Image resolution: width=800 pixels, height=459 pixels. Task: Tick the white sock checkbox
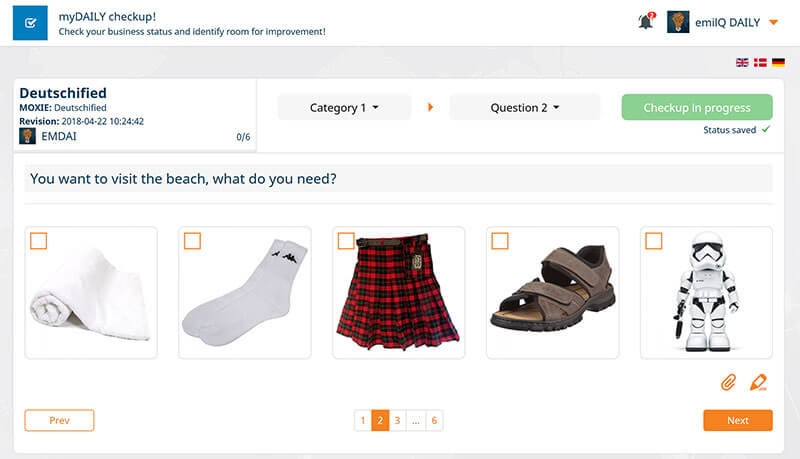coord(192,241)
